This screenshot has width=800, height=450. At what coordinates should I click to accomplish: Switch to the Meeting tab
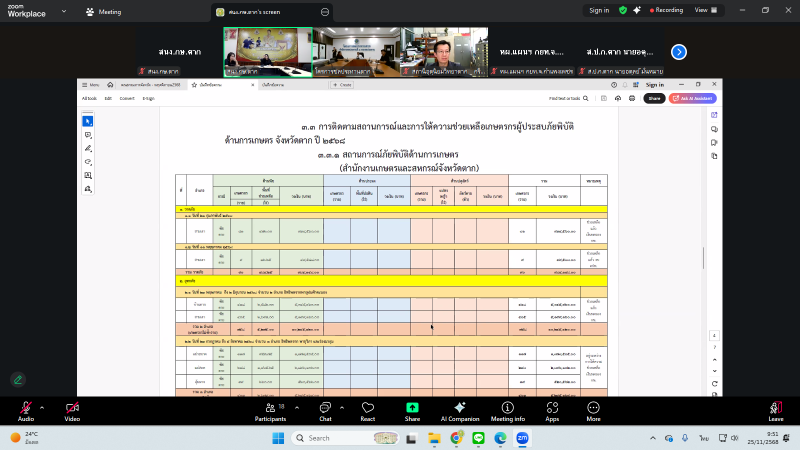click(x=103, y=12)
